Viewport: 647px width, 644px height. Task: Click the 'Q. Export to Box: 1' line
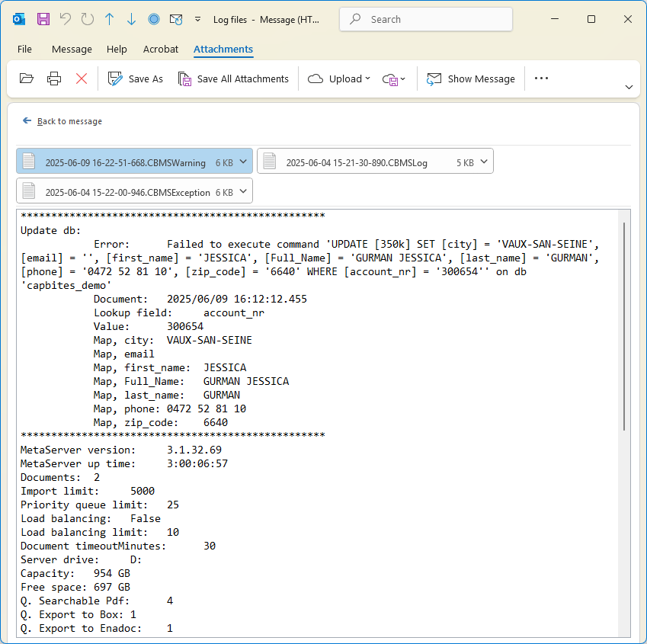click(78, 614)
